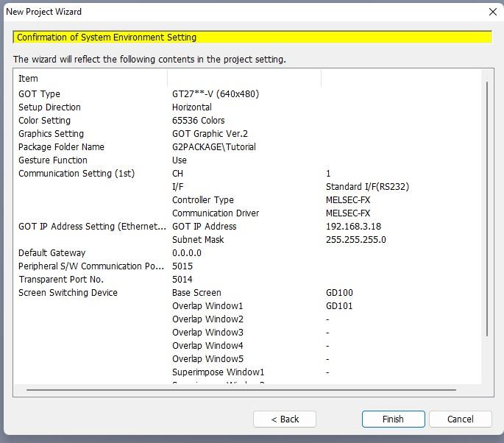Viewport: 504px width, 443px height.
Task: Click the Finish button
Action: 393,419
